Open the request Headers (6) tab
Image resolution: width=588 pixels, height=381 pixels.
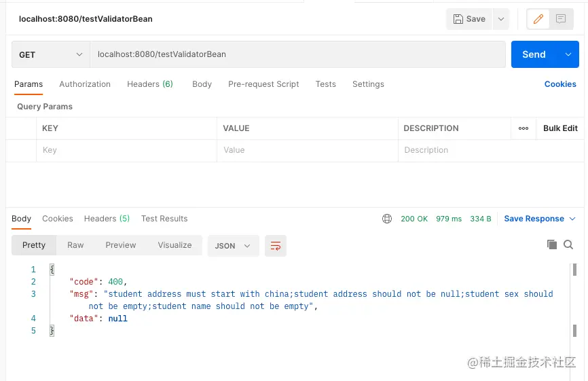point(150,84)
